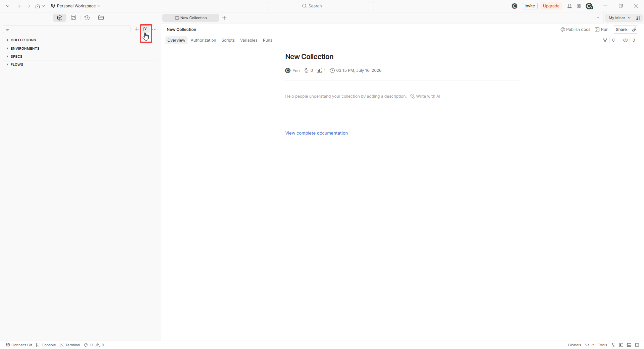Open the user profile avatar menu

tap(589, 6)
